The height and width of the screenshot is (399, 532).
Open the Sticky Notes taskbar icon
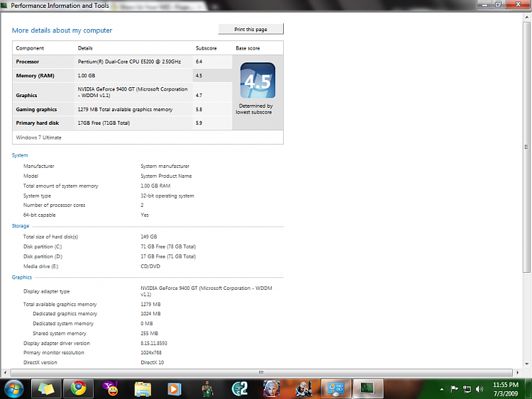coord(46,388)
